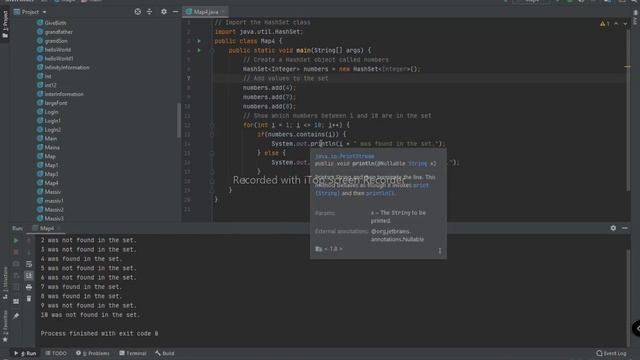Open the Build tool window tab
Viewport: 640px width, 360px height.
point(165,353)
